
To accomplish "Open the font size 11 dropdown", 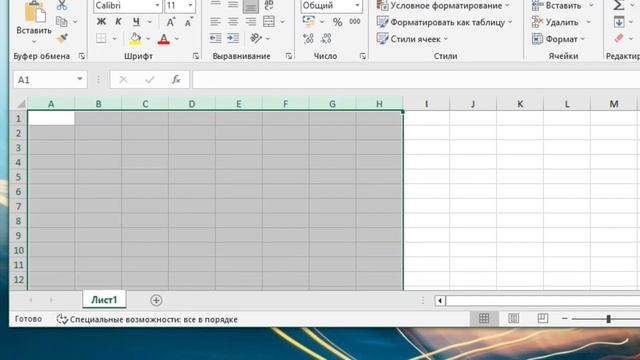I will coord(190,6).
